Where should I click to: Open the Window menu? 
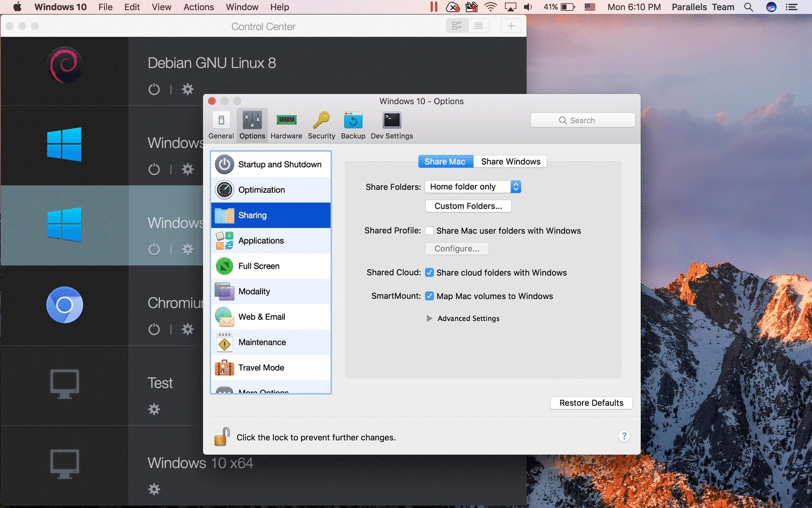click(242, 7)
